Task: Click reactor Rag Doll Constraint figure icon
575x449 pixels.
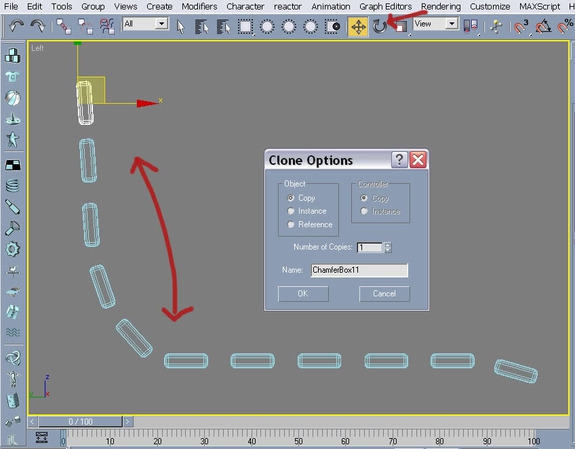Action: coord(12,379)
